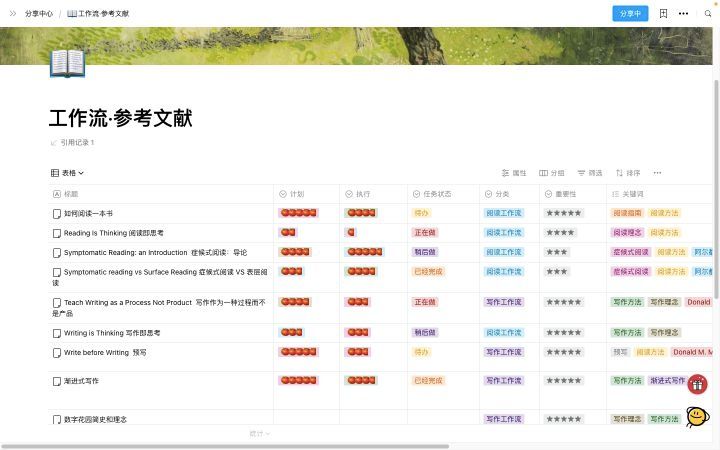Expand the 表格 view dropdown
This screenshot has width=720, height=450.
pos(67,173)
